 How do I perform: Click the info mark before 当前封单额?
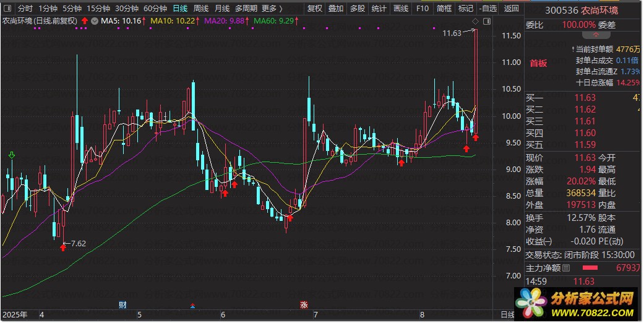(573, 50)
